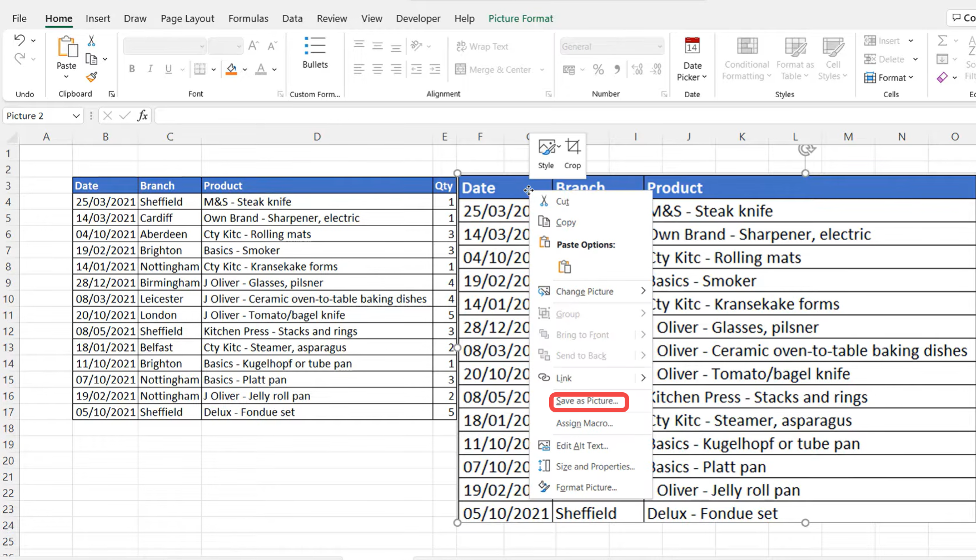
Task: Open Format as Table gallery
Action: point(795,59)
